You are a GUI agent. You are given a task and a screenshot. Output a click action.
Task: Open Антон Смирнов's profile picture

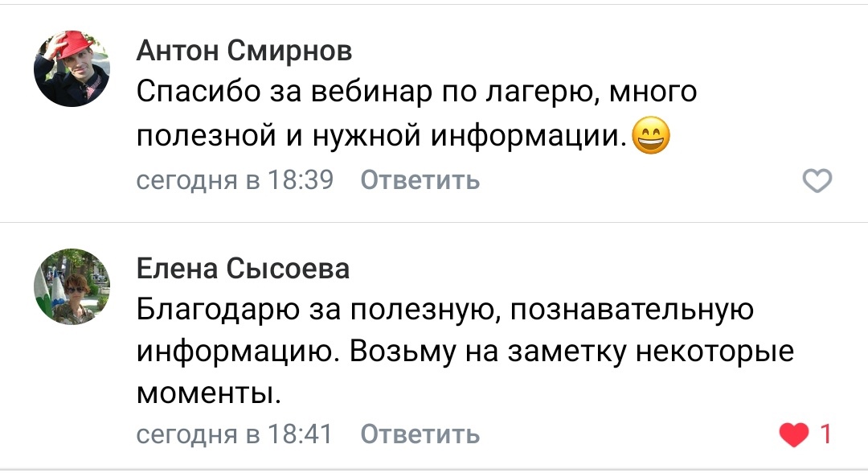72,71
